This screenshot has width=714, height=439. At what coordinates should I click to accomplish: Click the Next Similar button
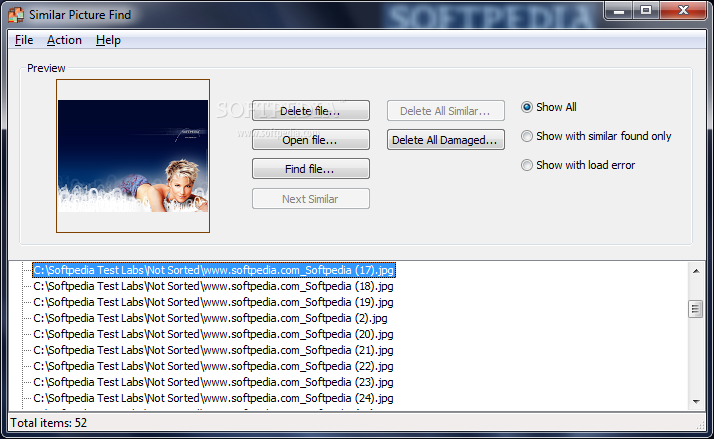pos(311,199)
